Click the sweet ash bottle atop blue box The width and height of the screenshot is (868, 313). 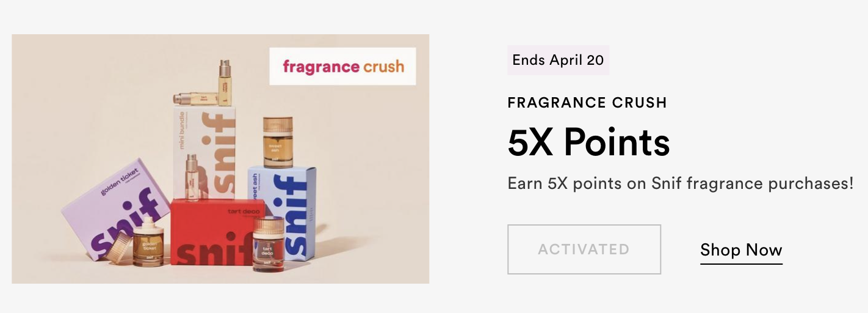[x=278, y=142]
